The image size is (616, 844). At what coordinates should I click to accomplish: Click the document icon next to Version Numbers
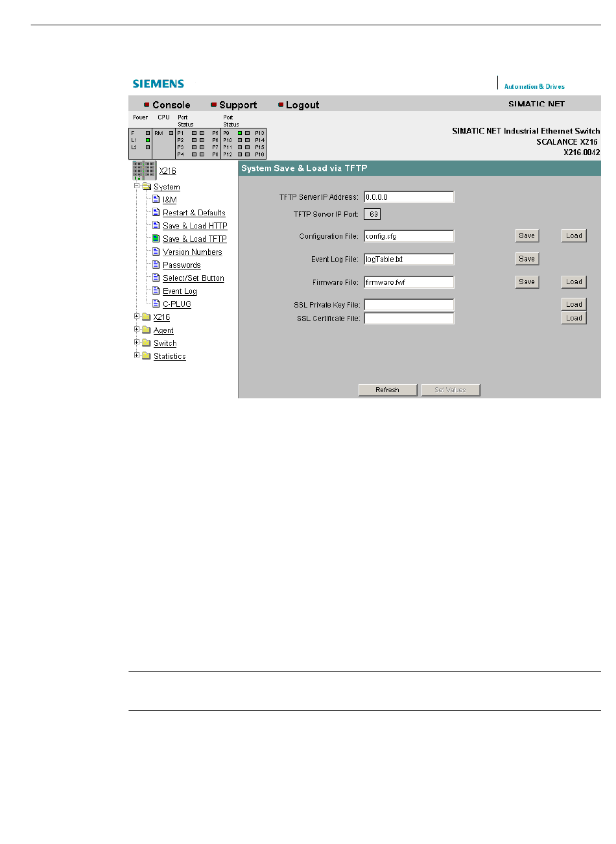(156, 251)
